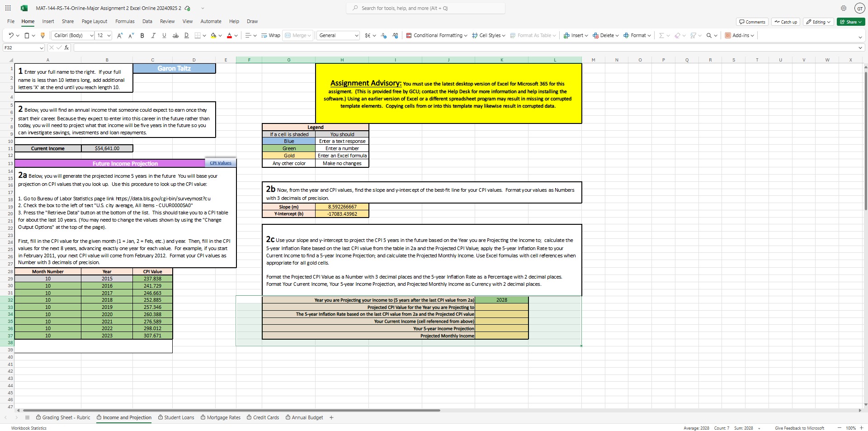Viewport: 868px width, 431px height.
Task: Open the text alignment options
Action: [250, 35]
